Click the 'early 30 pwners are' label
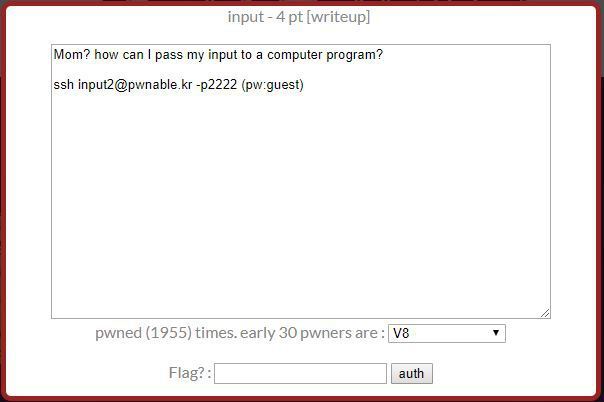This screenshot has width=604, height=402. click(x=312, y=333)
